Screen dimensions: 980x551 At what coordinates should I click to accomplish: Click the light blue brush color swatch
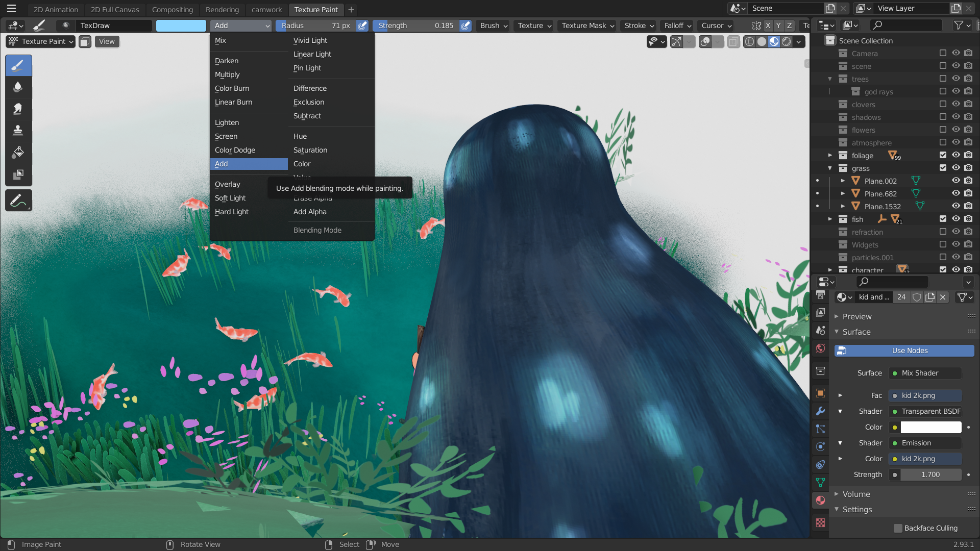click(181, 26)
